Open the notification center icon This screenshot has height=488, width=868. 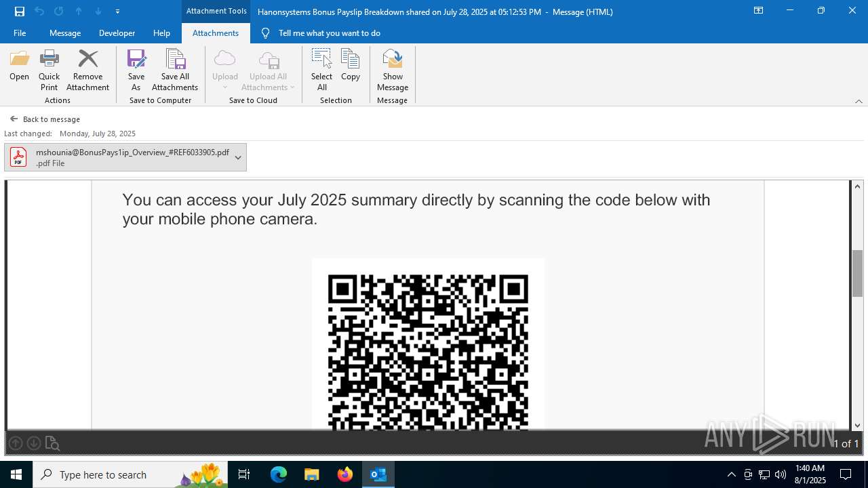point(846,474)
